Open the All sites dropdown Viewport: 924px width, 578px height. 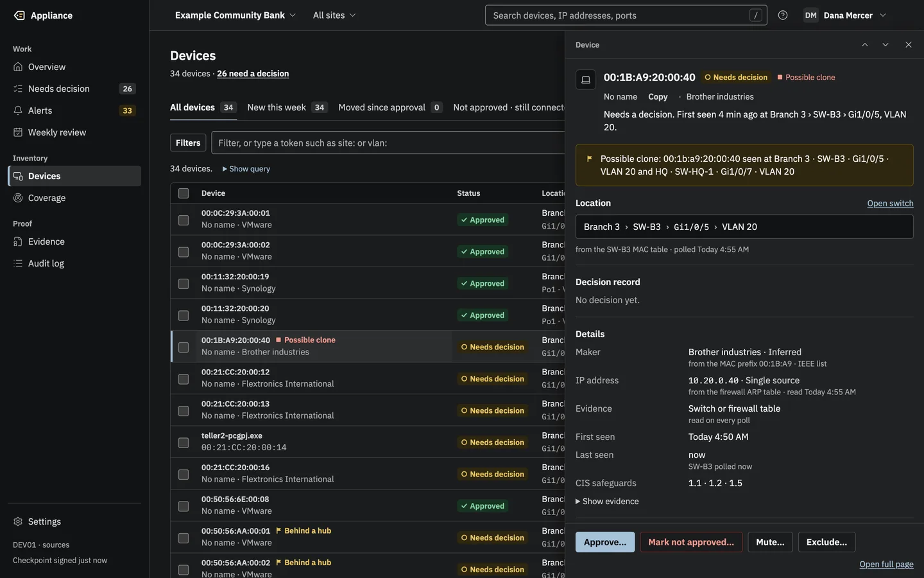click(x=334, y=15)
